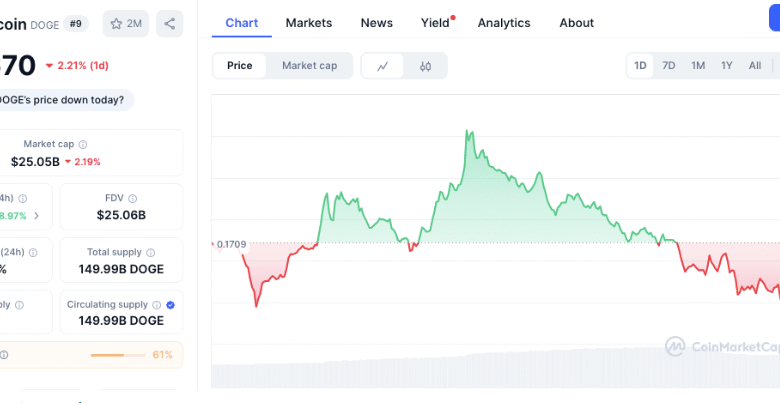This screenshot has height=403, width=780.
Task: Click the 61% supply progress bar
Action: 118,355
